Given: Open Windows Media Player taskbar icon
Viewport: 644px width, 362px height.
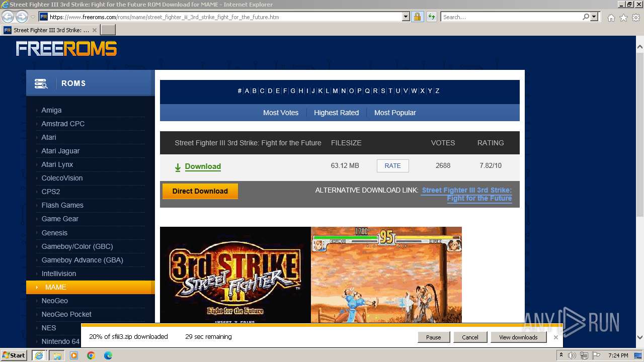Looking at the screenshot, I should point(74,355).
